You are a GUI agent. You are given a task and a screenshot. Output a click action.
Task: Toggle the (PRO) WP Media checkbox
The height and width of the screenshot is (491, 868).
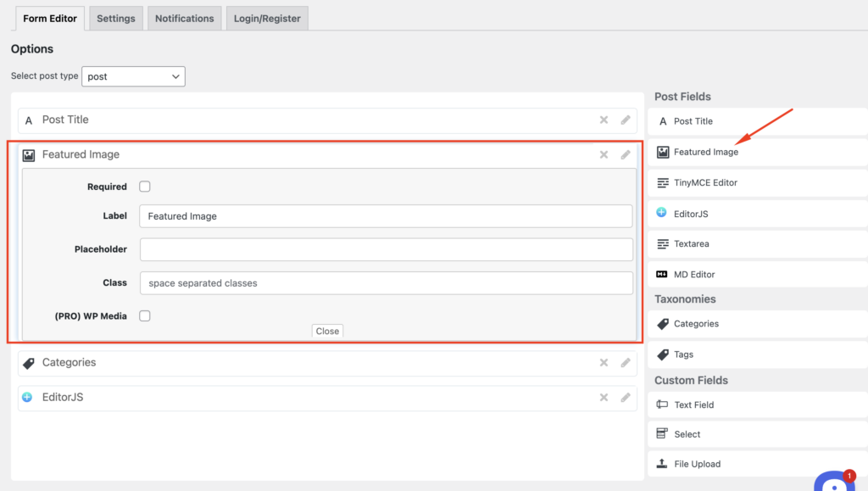point(145,315)
